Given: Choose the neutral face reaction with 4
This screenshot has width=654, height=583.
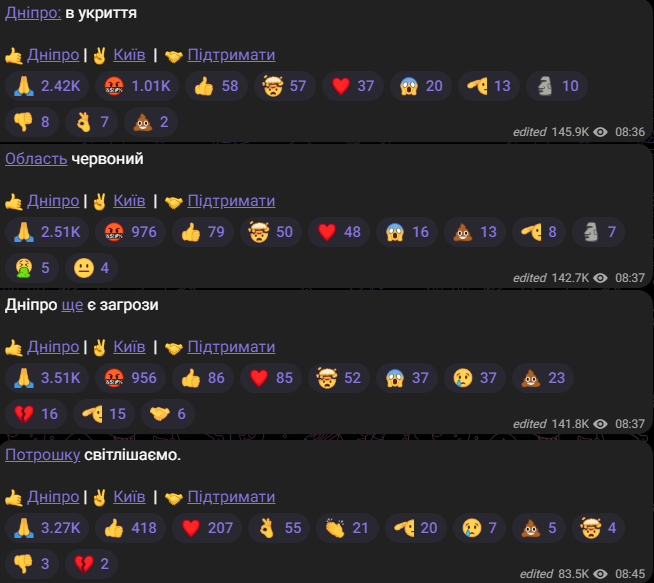Looking at the screenshot, I should click(91, 268).
